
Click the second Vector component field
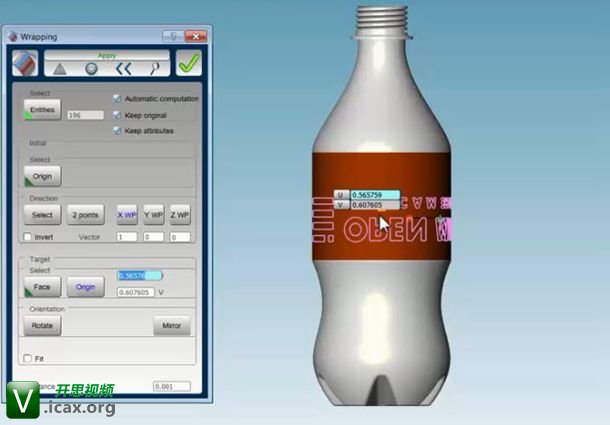tap(153, 237)
